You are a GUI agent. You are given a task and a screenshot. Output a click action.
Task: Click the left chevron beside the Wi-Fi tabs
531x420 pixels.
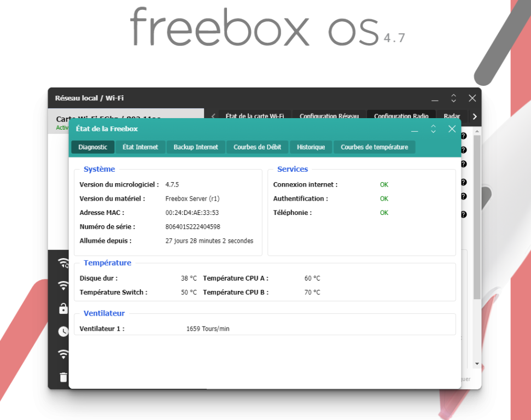[x=213, y=116]
